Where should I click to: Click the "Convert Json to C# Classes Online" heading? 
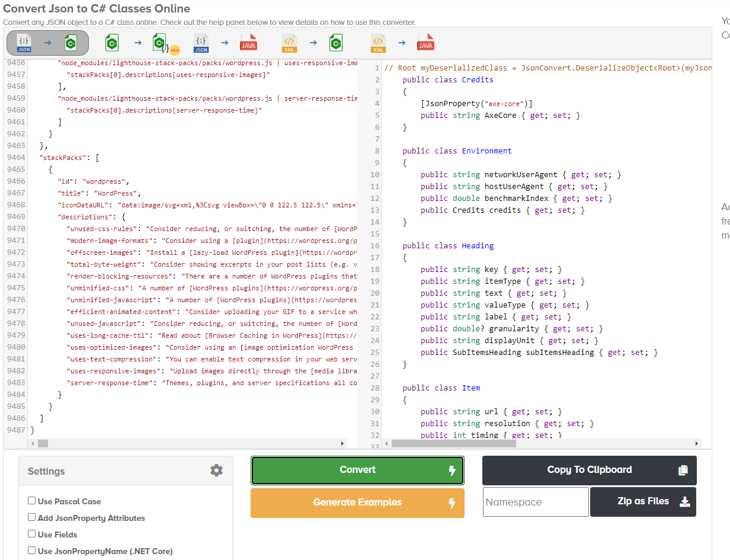(x=97, y=9)
